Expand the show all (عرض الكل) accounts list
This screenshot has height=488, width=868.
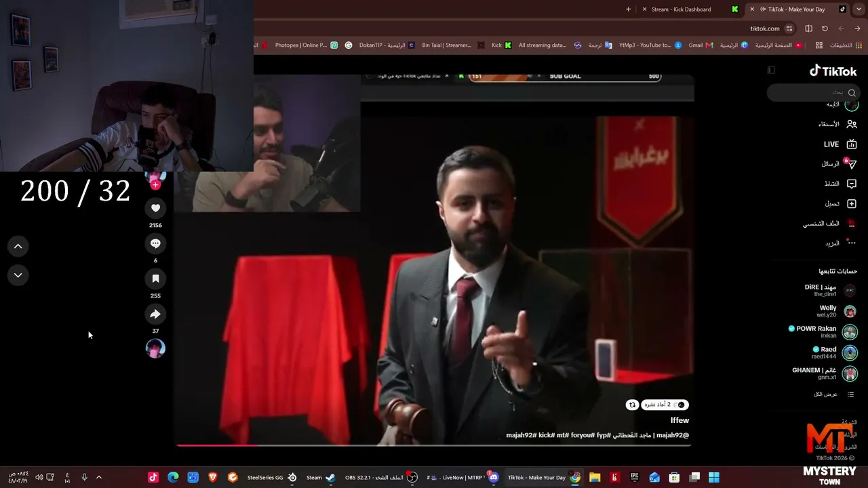click(834, 394)
